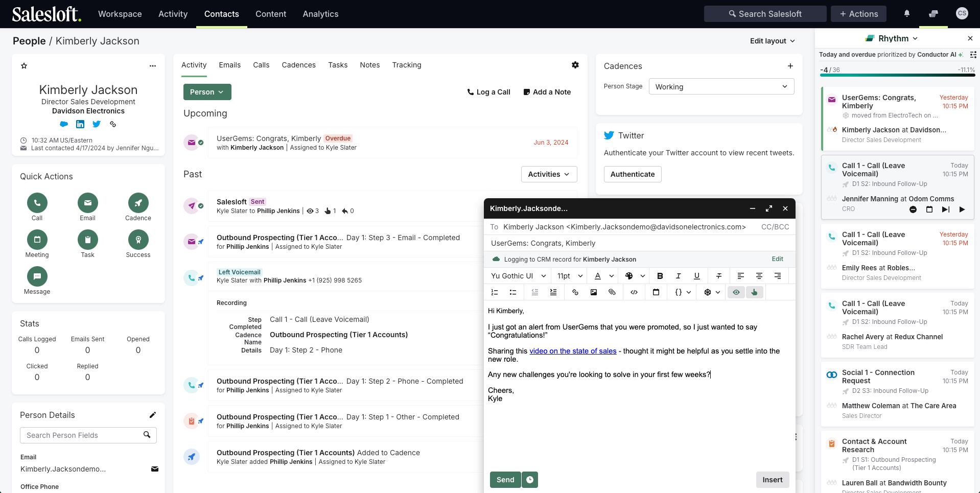Open Workspace in top navigation
This screenshot has width=980, height=493.
click(x=120, y=14)
